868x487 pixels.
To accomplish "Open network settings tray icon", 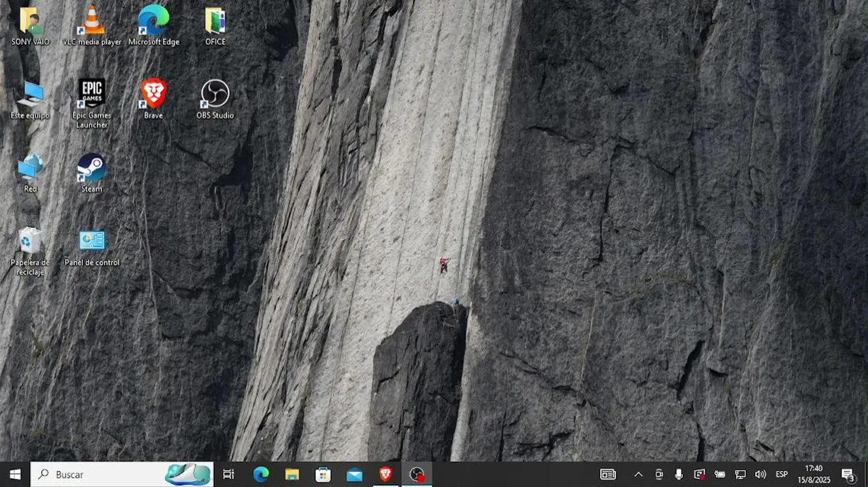I will (740, 474).
